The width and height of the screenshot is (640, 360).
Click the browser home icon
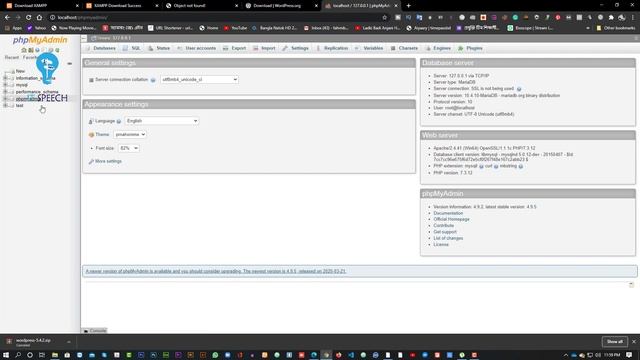pyautogui.click(x=39, y=18)
